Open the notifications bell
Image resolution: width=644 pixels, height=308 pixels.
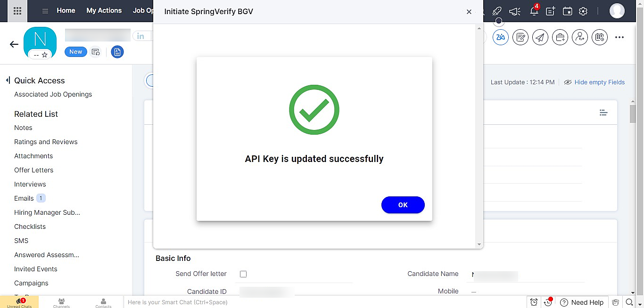pyautogui.click(x=534, y=11)
